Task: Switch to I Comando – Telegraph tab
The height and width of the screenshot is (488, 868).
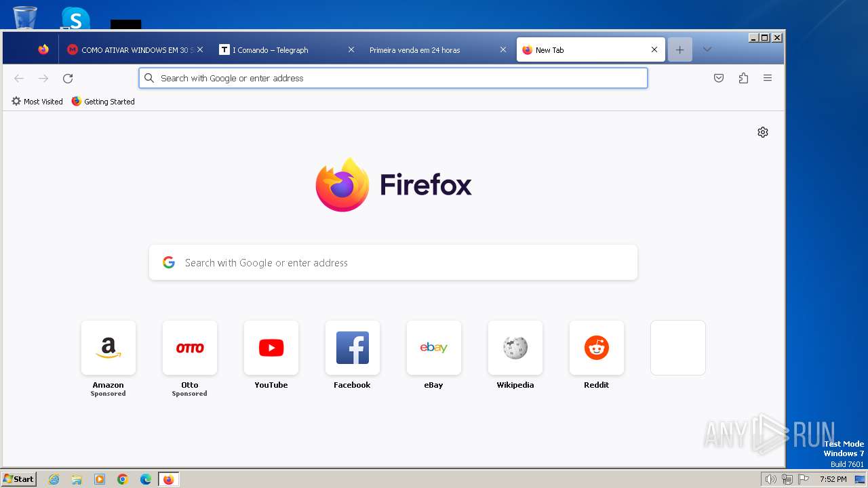Action: pyautogui.click(x=286, y=49)
